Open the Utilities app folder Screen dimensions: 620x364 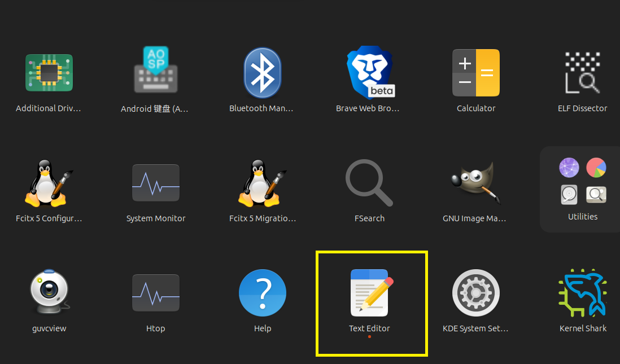pos(582,189)
